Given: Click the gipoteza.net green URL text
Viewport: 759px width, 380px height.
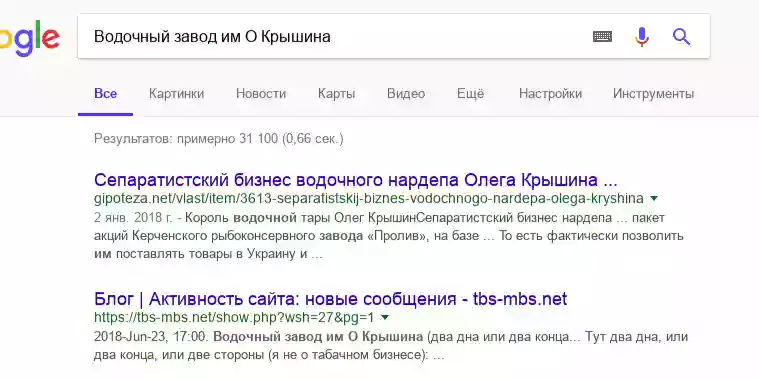Looking at the screenshot, I should click(x=369, y=198).
